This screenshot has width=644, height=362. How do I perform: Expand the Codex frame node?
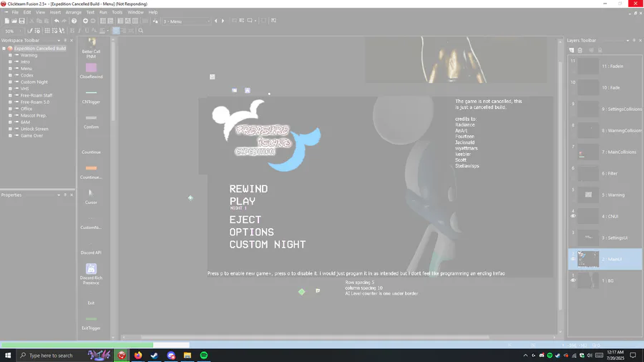pos(10,75)
